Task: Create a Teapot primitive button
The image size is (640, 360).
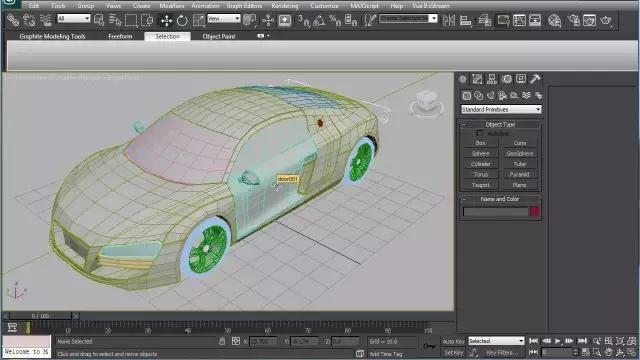Action: (480, 185)
